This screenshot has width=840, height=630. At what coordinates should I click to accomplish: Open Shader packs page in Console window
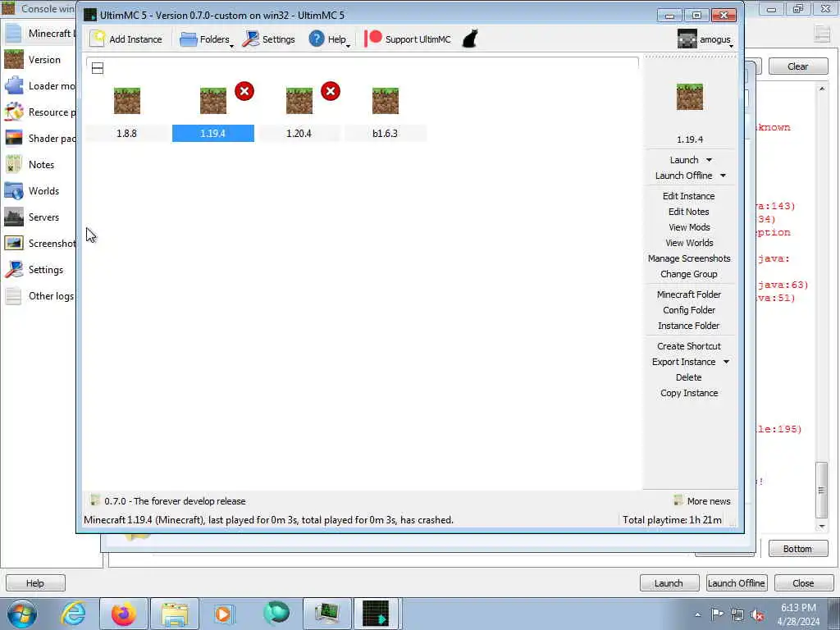[38, 138]
